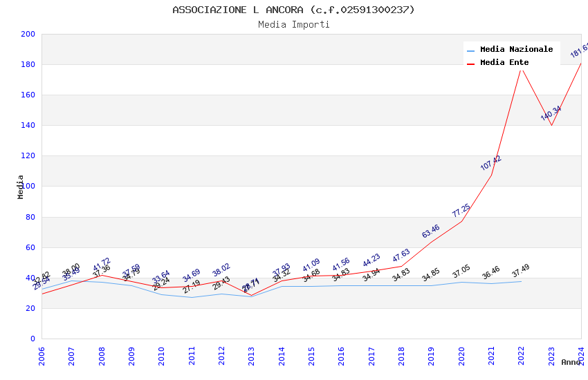Click the x-axis year label 2022
The height and width of the screenshot is (380, 588).
click(x=522, y=356)
